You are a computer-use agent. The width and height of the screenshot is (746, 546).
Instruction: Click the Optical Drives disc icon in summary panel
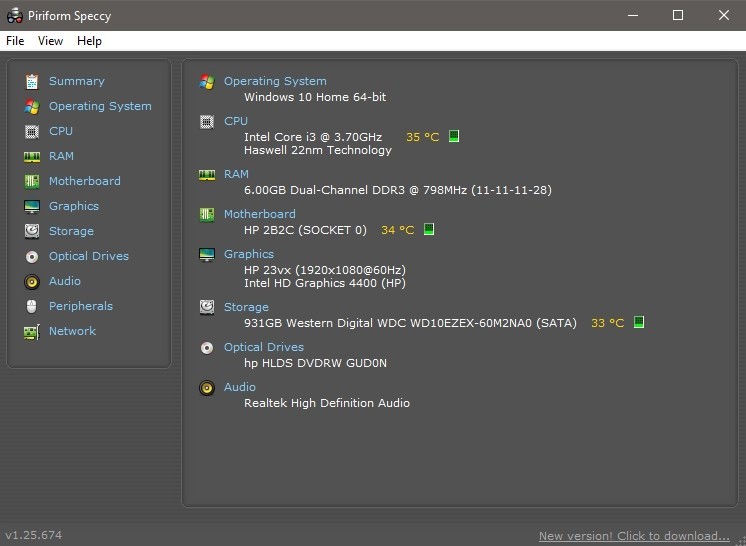pyautogui.click(x=207, y=348)
